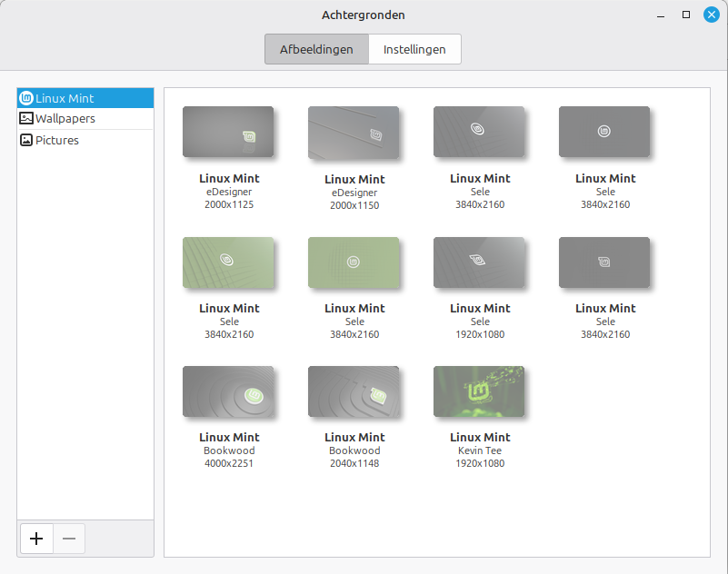Click the 'Sele' label above 1920x1080

(x=480, y=322)
